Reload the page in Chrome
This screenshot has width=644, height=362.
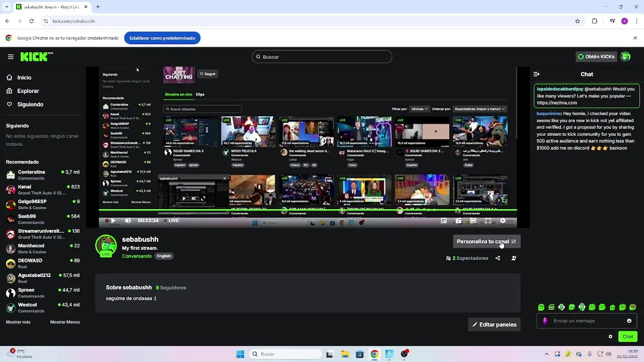click(31, 21)
